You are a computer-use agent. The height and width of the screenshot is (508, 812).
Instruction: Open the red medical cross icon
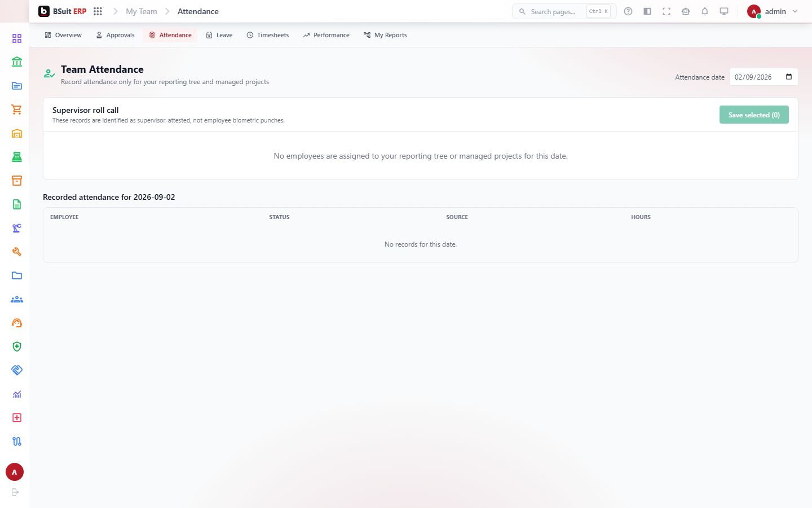pyautogui.click(x=17, y=418)
